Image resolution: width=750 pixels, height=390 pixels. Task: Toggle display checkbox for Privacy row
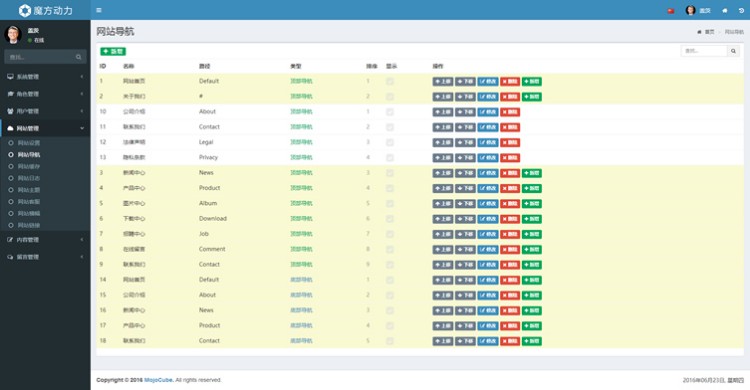tap(390, 158)
